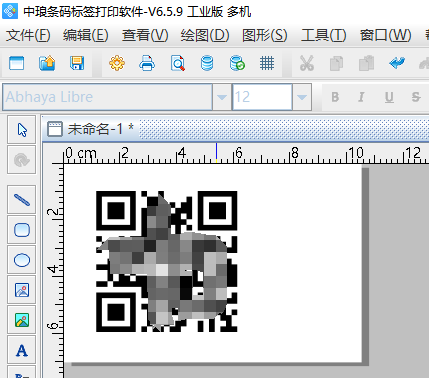Image resolution: width=429 pixels, height=378 pixels.
Task: Expand the font name dropdown arrow
Action: point(222,97)
